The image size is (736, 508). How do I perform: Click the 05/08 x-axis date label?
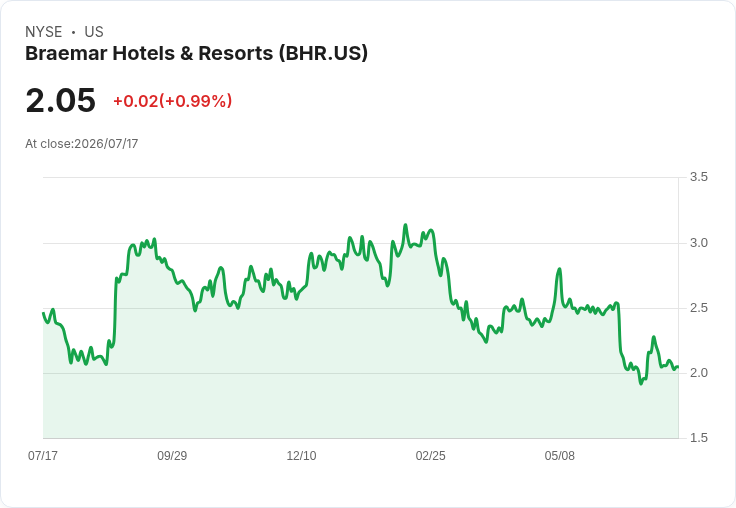pyautogui.click(x=560, y=455)
